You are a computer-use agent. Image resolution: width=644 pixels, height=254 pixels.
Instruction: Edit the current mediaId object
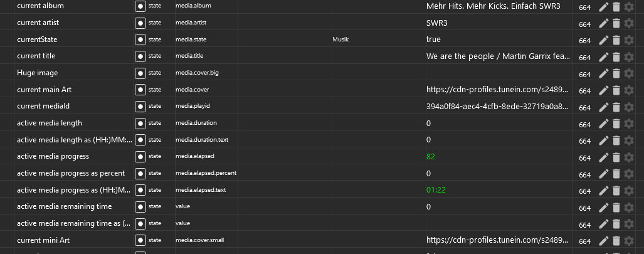[x=603, y=107]
